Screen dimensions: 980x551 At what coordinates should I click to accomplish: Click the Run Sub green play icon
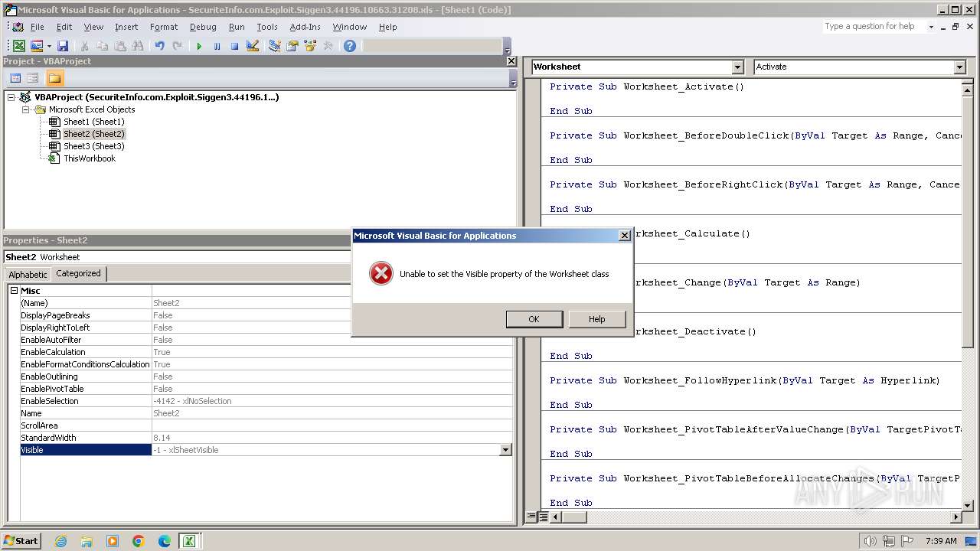click(199, 46)
